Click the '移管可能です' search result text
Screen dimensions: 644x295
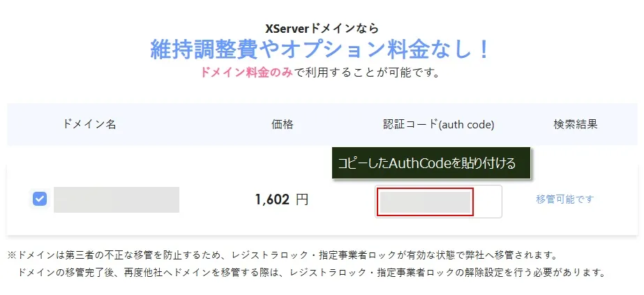[x=564, y=199]
